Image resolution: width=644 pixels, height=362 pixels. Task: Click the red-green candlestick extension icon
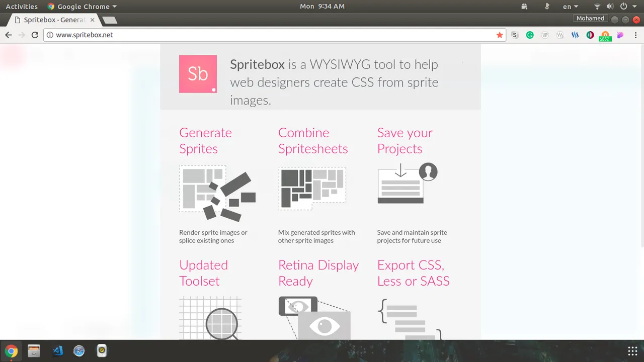[590, 35]
